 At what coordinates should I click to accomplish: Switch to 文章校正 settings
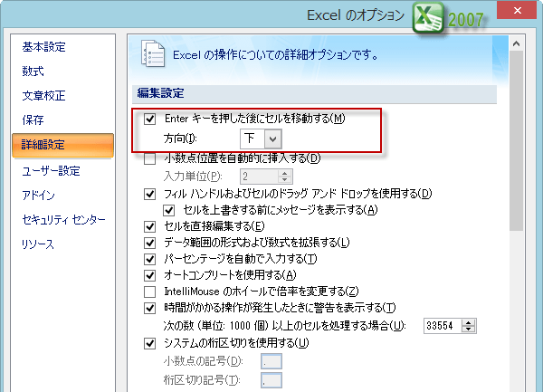(44, 96)
